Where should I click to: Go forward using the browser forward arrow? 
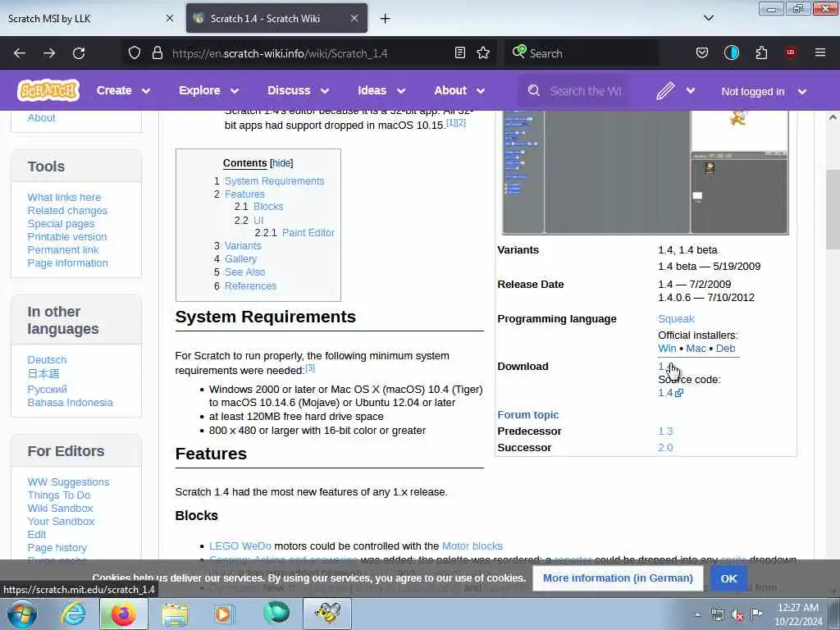click(x=49, y=53)
